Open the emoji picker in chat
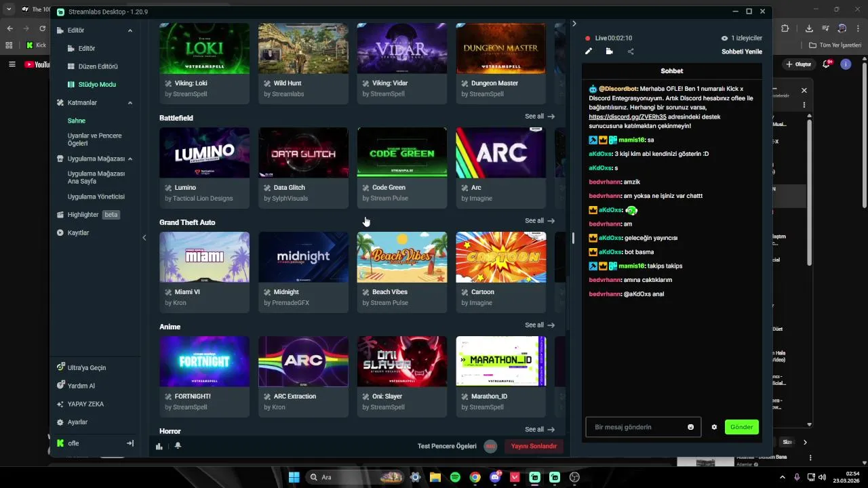The height and width of the screenshot is (488, 868). (x=691, y=427)
